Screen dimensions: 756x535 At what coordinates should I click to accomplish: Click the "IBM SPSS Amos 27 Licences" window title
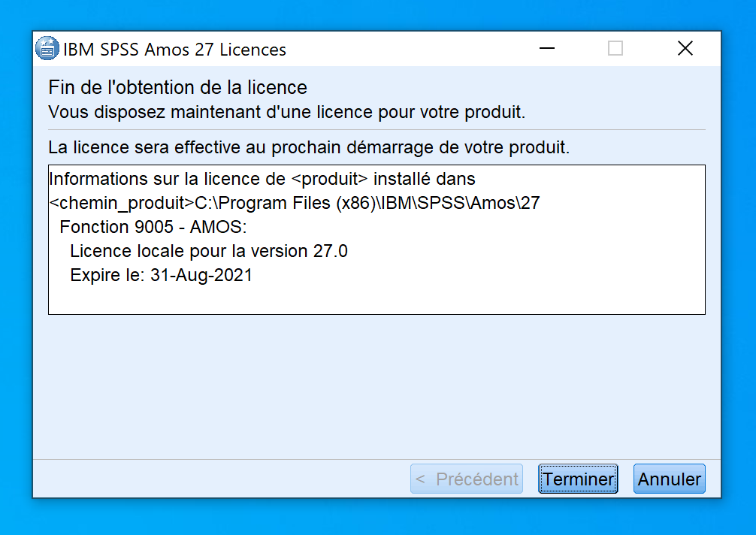(174, 50)
